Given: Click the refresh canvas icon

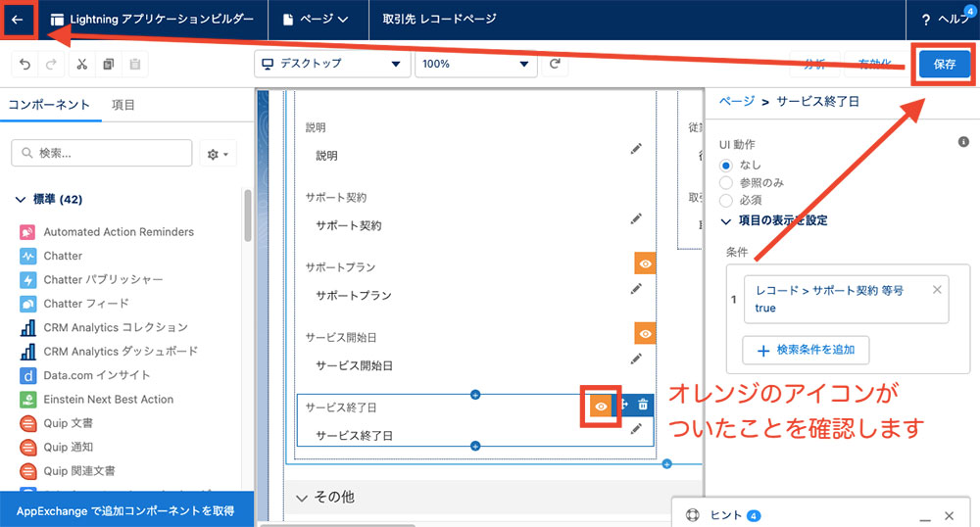Looking at the screenshot, I should (x=555, y=64).
